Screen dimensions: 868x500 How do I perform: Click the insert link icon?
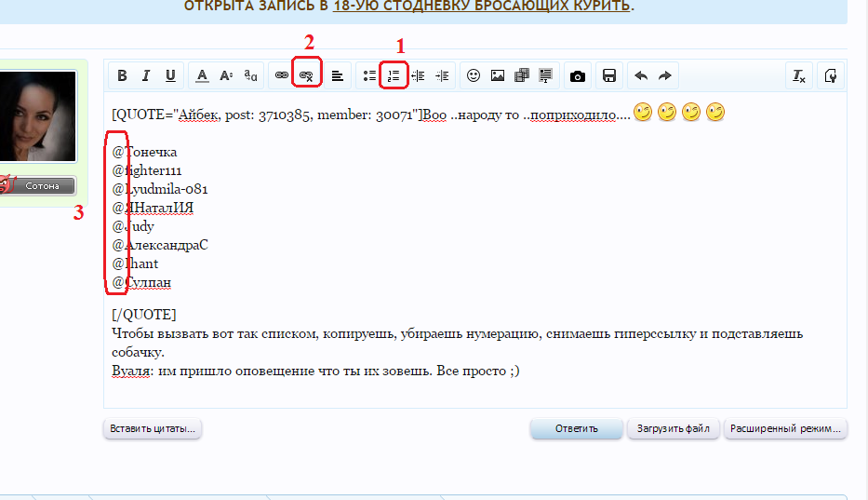[x=282, y=76]
